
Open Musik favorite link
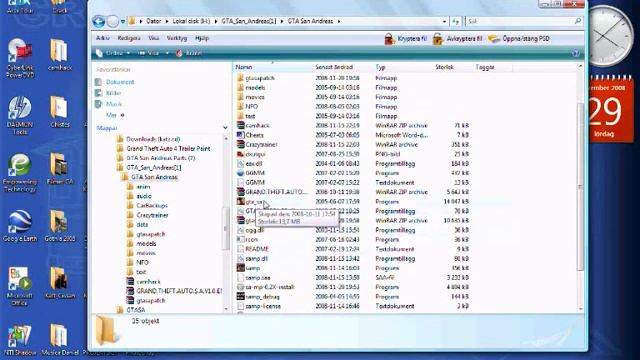point(114,104)
